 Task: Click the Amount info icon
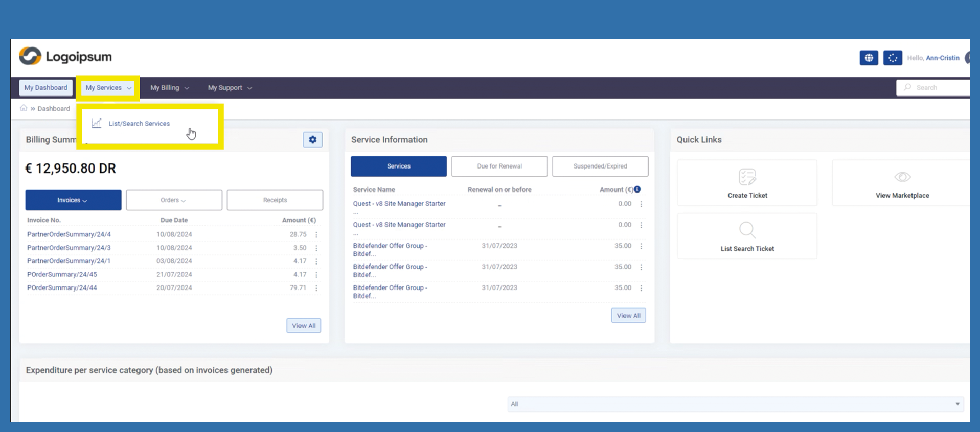pos(637,189)
